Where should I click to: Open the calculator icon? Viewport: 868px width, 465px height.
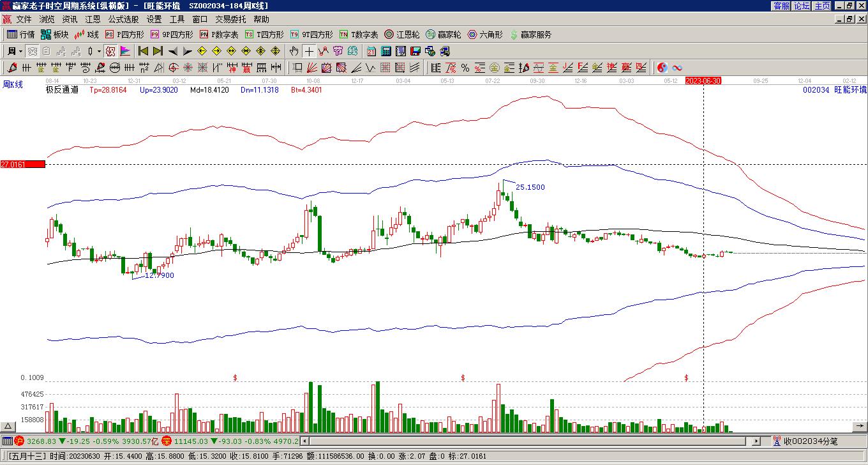[x=385, y=51]
